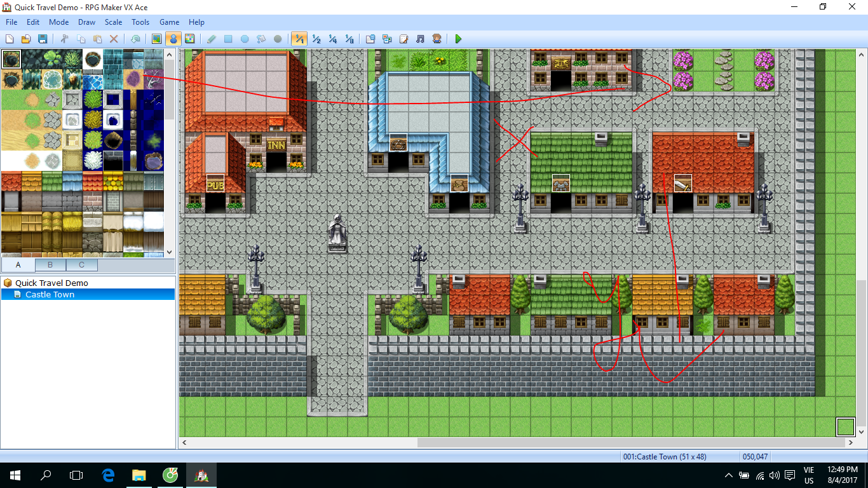Screen dimensions: 868x488
Task: Switch to tileset tab B
Action: 50,265
